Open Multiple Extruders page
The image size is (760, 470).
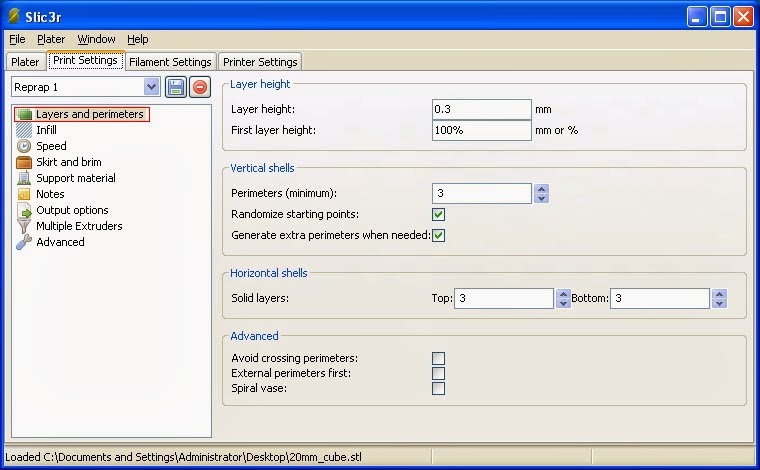(x=79, y=226)
